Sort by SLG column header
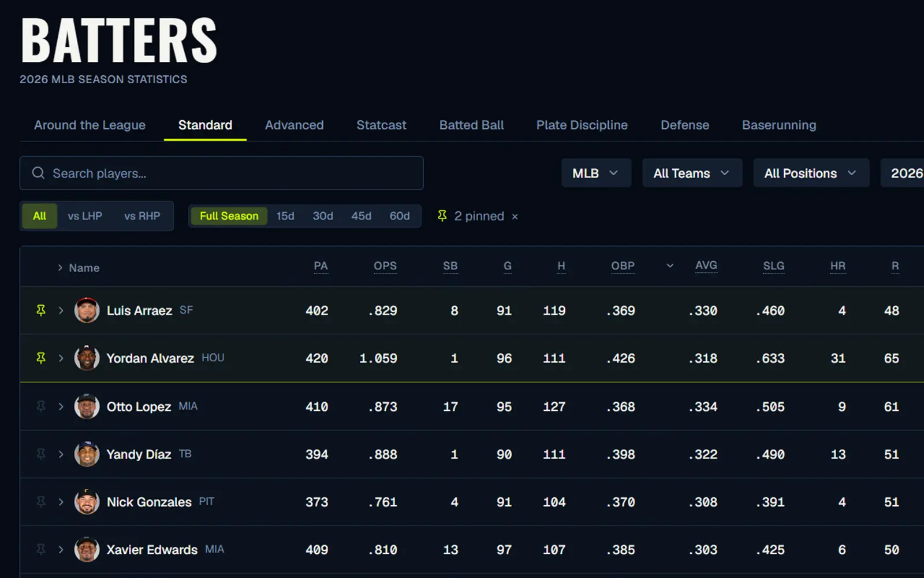This screenshot has width=924, height=578. pyautogui.click(x=774, y=266)
